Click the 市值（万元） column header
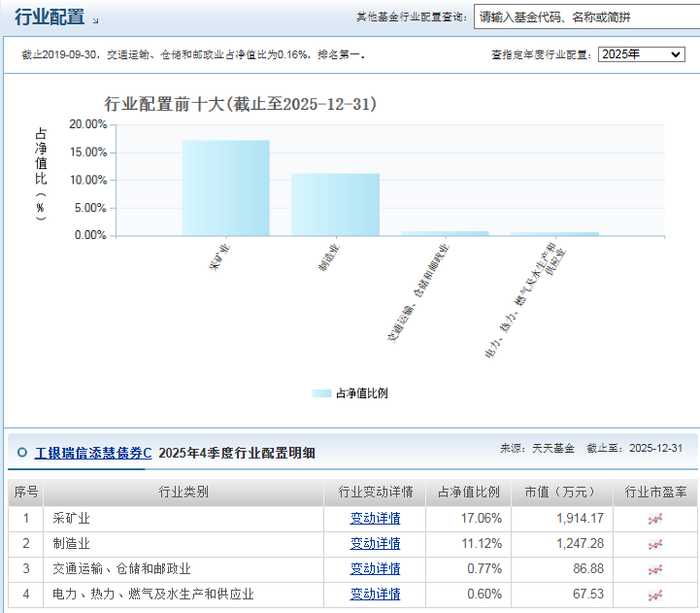Image resolution: width=700 pixels, height=613 pixels. pos(562,493)
